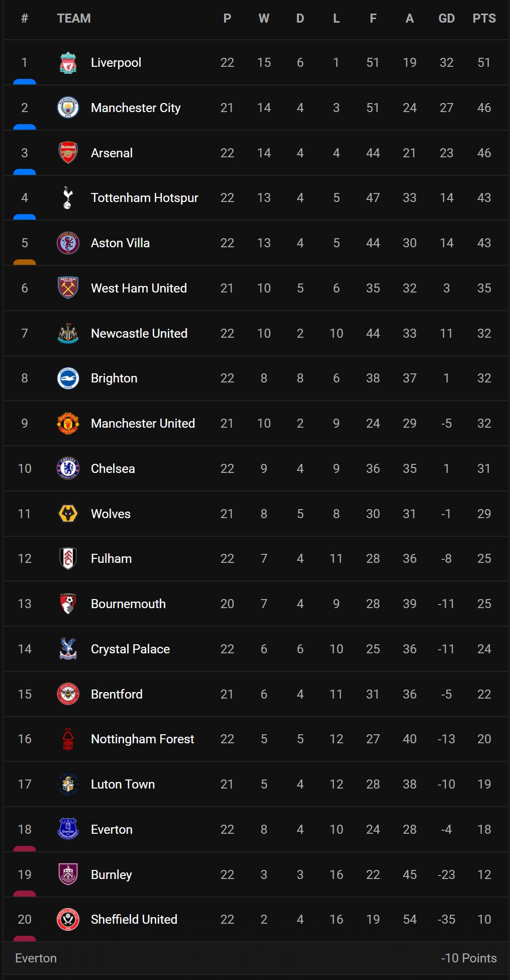Select the West Ham United crest
Viewport: 510px width, 980px height.
[x=68, y=288]
